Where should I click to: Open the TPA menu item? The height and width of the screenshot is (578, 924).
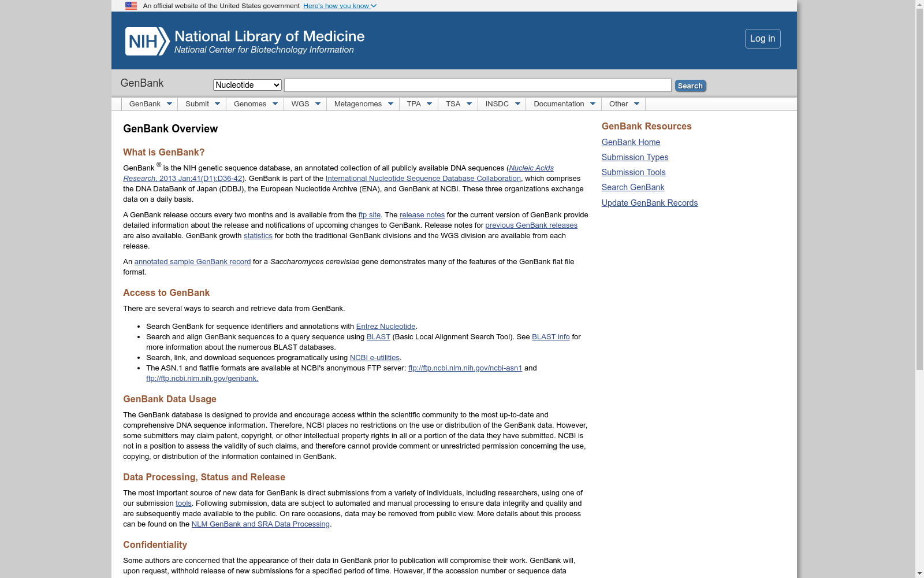(x=414, y=104)
